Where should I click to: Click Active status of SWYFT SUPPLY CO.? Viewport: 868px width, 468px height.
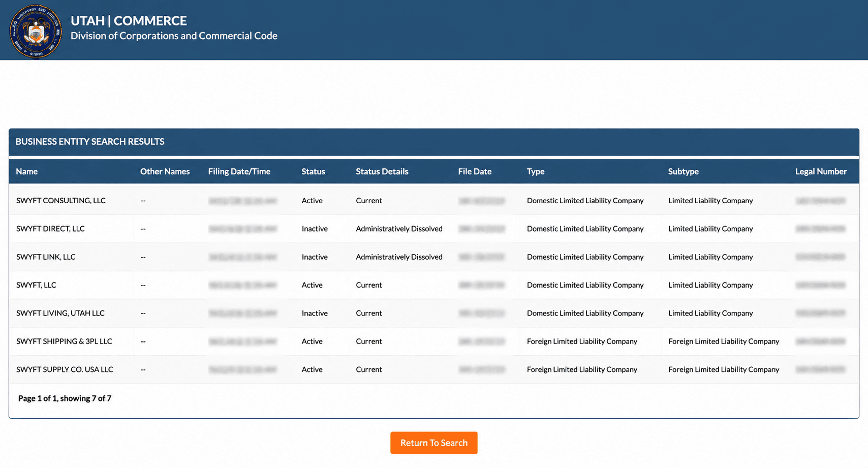312,369
